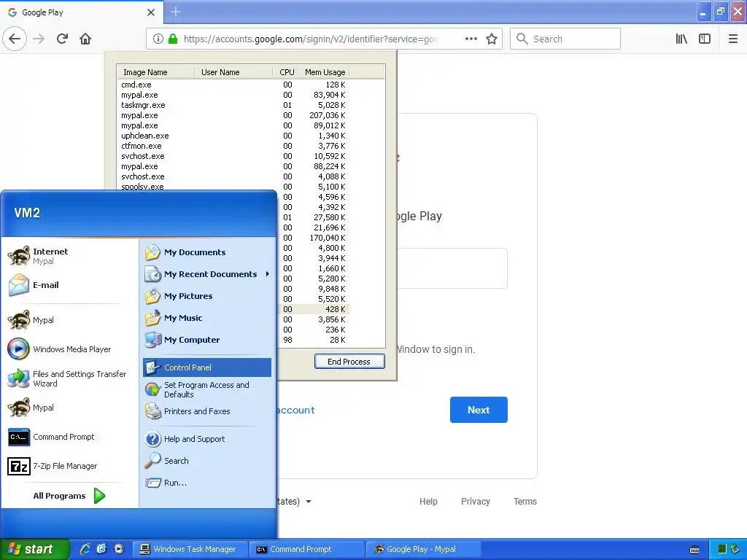747x560 pixels.
Task: Click the browser forward arrow
Action: click(x=39, y=39)
